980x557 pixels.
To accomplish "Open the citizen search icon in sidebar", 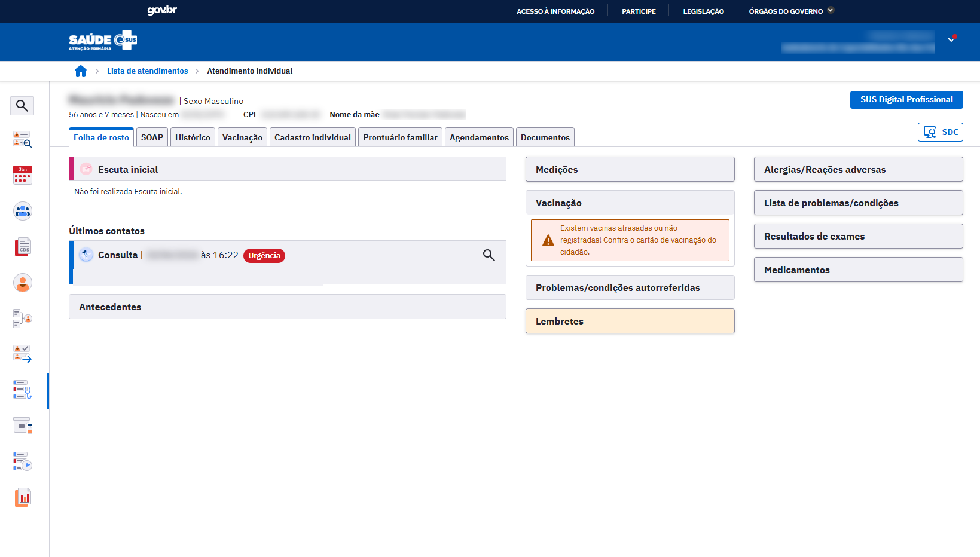I will 22,139.
